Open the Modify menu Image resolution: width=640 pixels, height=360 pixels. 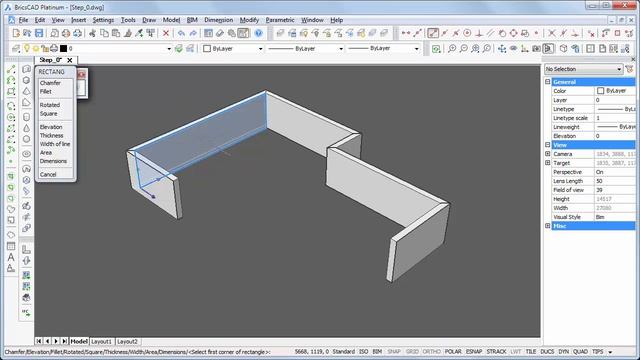pos(249,20)
